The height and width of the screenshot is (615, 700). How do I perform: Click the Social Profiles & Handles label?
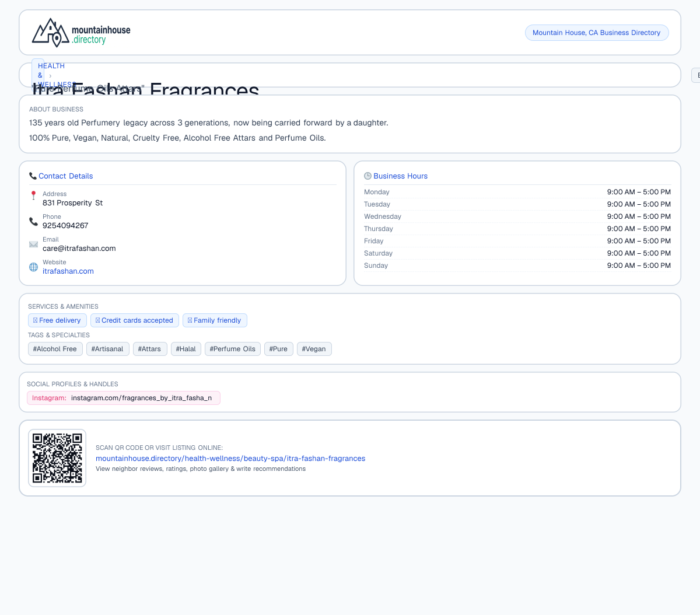click(72, 384)
